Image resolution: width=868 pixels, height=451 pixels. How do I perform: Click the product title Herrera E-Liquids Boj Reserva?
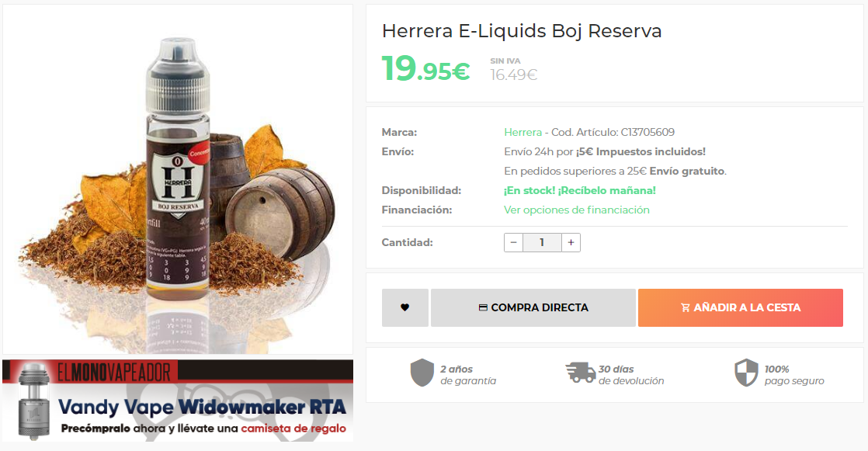522,31
